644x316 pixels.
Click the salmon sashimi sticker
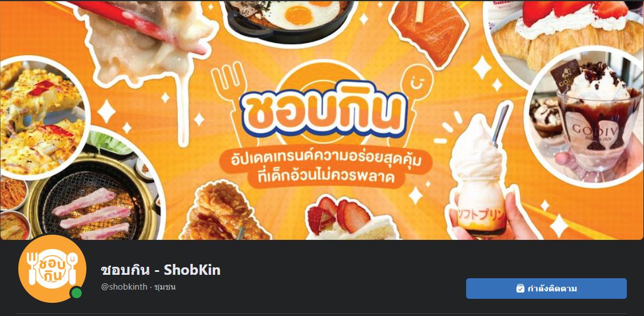(429, 32)
